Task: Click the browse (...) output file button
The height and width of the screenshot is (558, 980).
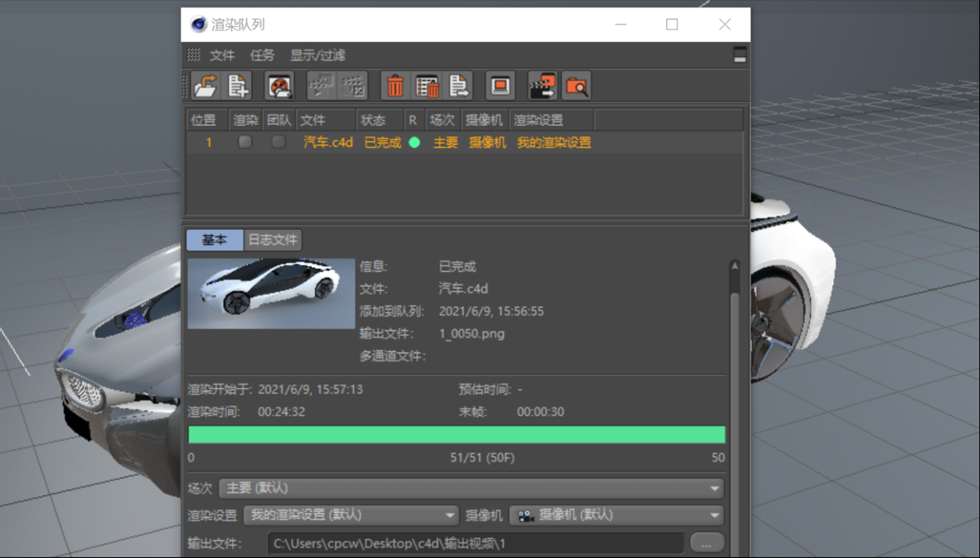Action: point(706,542)
